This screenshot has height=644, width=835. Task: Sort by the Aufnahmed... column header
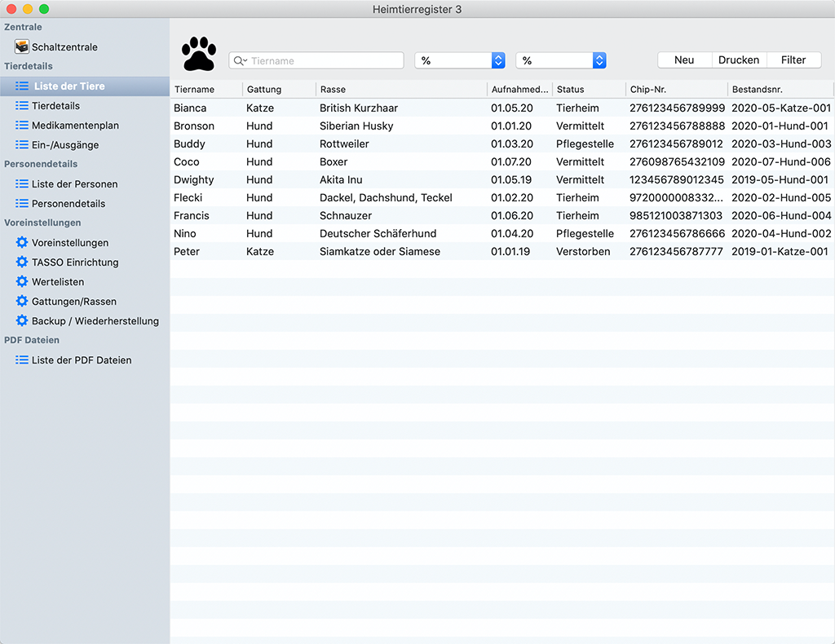tap(519, 90)
